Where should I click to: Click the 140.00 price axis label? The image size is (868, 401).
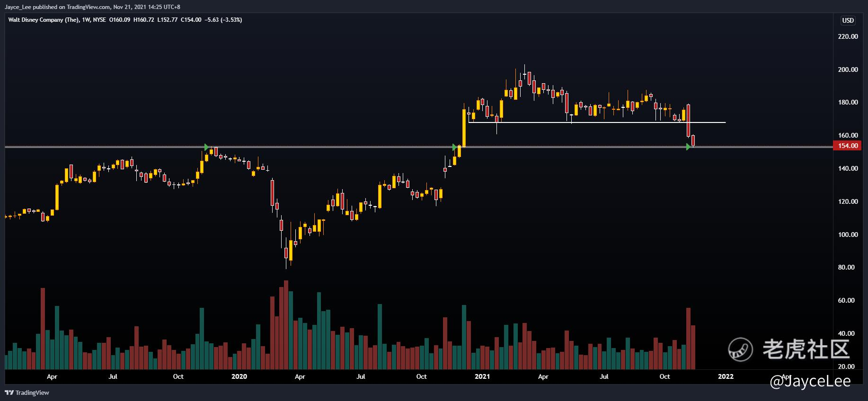[x=848, y=168]
